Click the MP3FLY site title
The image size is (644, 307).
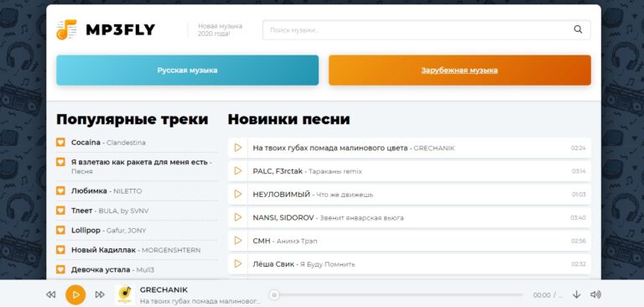(121, 29)
